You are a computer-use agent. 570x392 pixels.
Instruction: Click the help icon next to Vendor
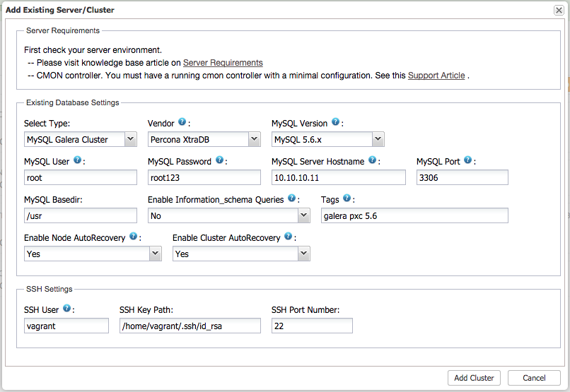pyautogui.click(x=182, y=122)
